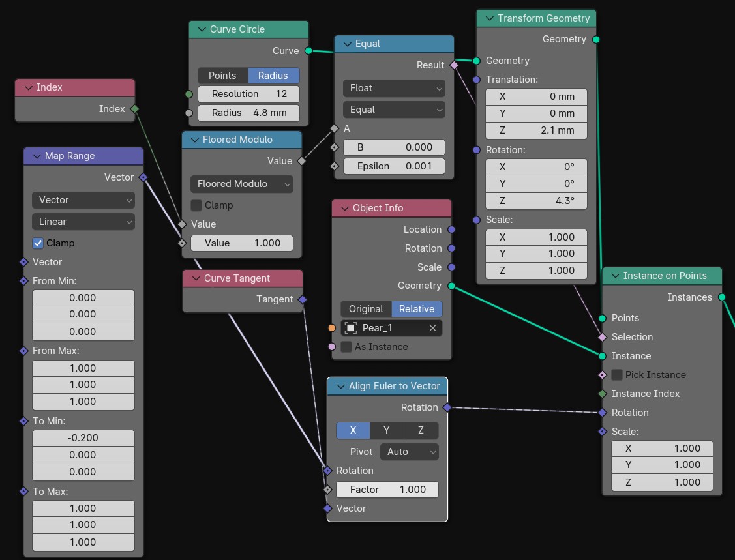This screenshot has width=735, height=560.
Task: Click the Result output socket on Equal node
Action: pos(454,65)
